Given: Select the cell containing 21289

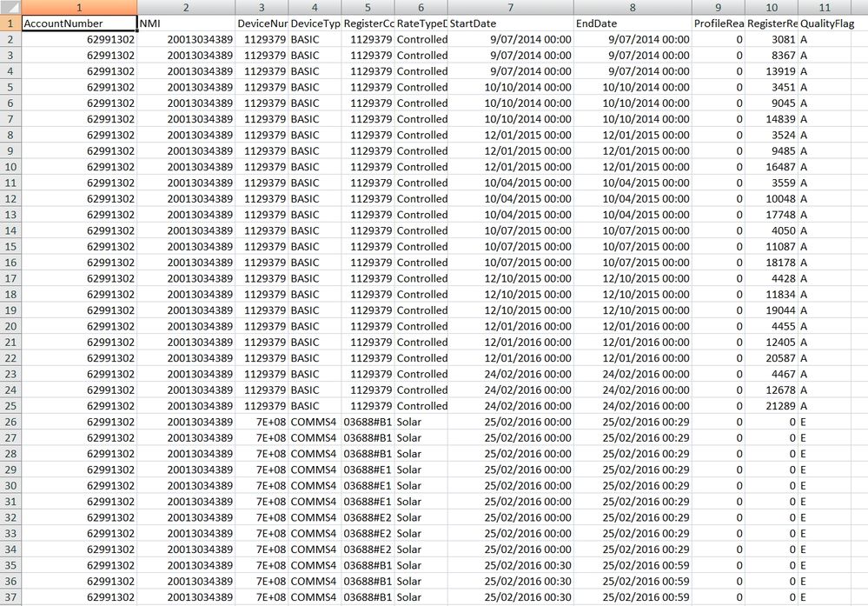Looking at the screenshot, I should [771, 407].
